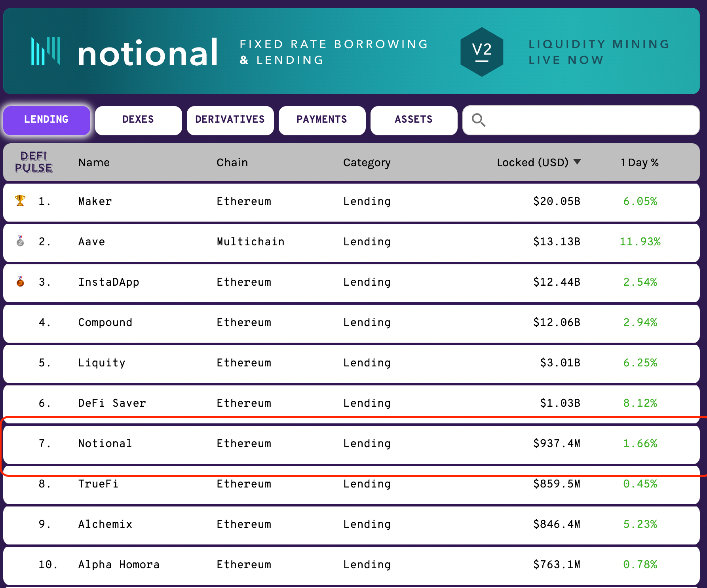The image size is (707, 588).
Task: Click Notional's 1.66% daily change
Action: click(640, 444)
